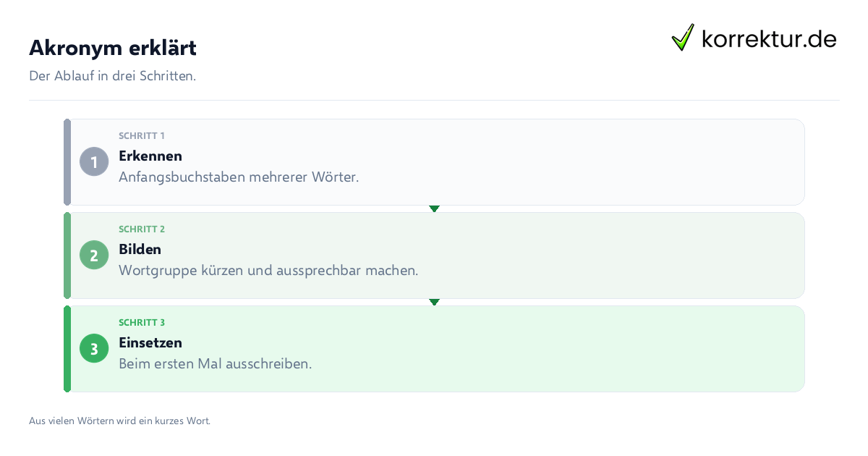Click the korrektur.de brand name

(769, 38)
